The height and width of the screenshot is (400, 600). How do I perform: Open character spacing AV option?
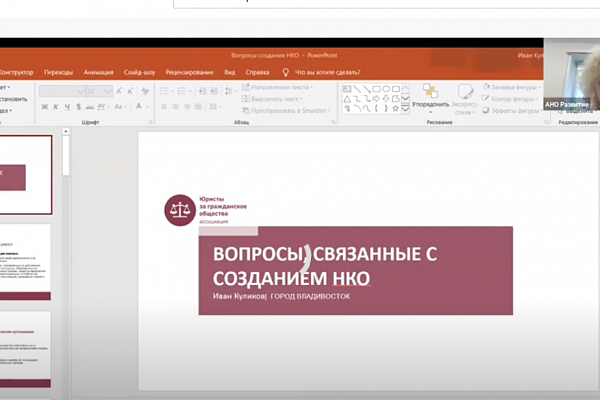[x=103, y=107]
